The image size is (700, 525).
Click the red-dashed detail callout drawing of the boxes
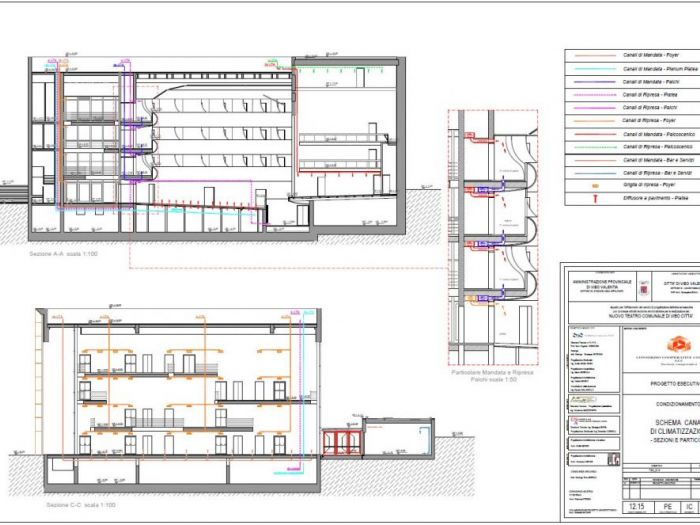pos(493,238)
